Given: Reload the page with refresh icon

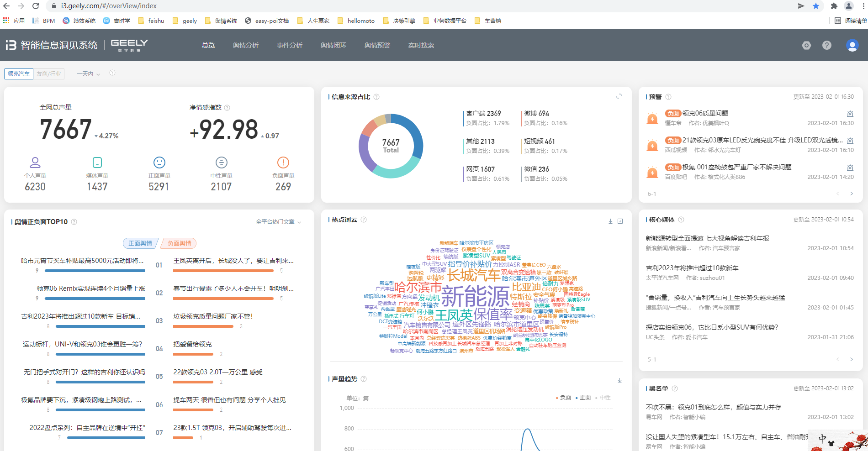Looking at the screenshot, I should point(36,6).
